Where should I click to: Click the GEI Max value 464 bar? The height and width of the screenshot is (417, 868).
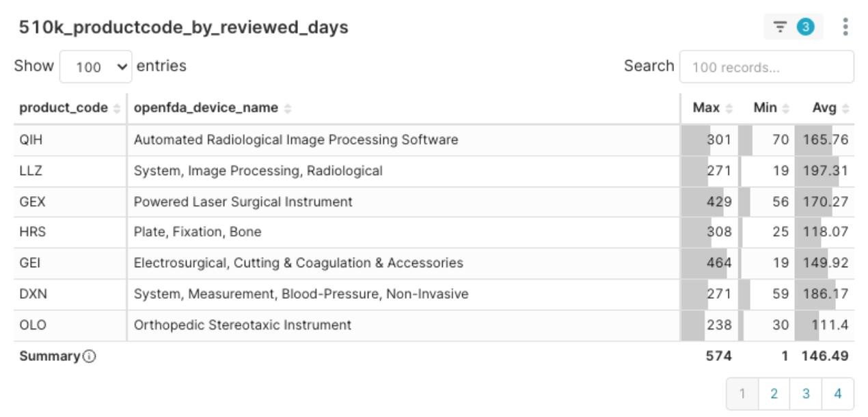pyautogui.click(x=709, y=263)
